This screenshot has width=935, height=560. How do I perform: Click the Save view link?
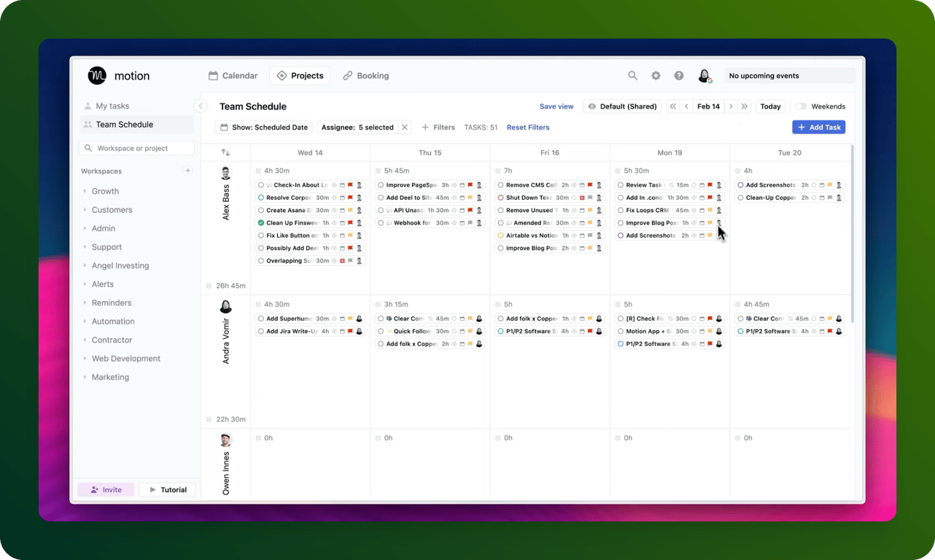pos(556,106)
